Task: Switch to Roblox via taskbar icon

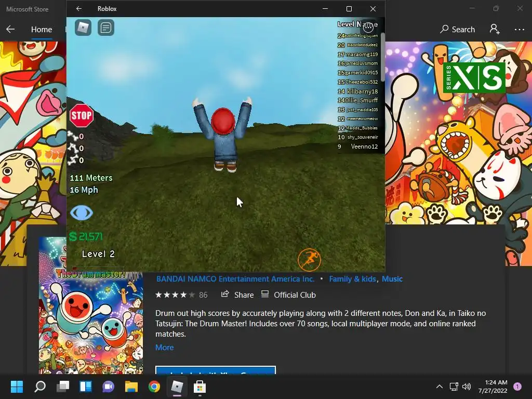Action: pos(177,387)
